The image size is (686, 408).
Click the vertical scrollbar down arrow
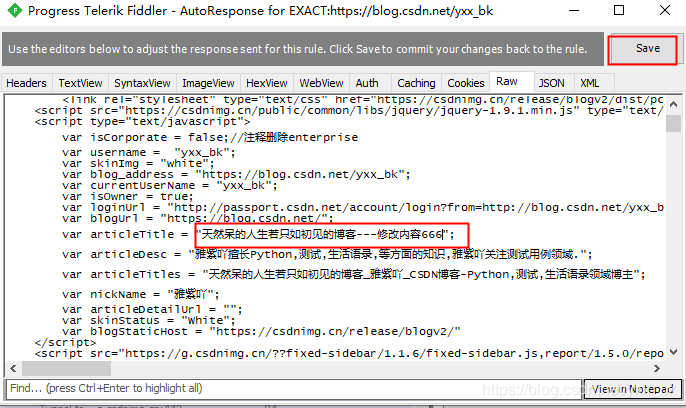673,352
